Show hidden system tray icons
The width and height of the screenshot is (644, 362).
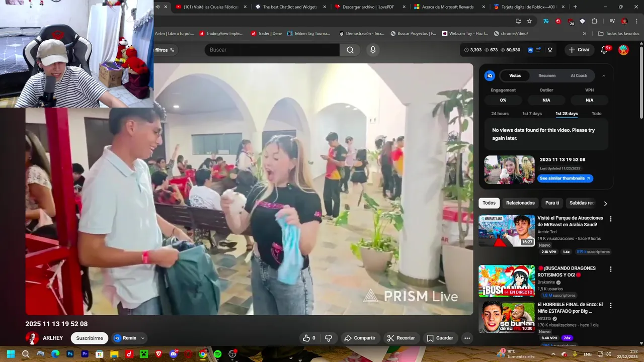click(553, 354)
